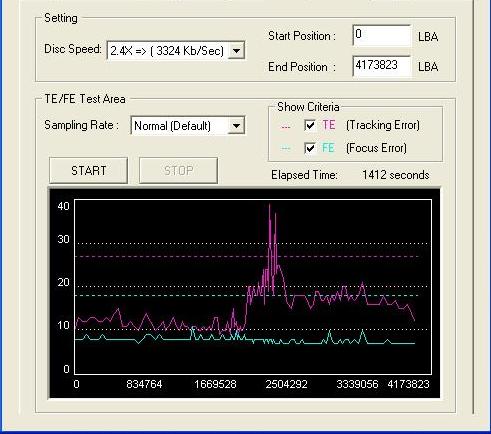The height and width of the screenshot is (434, 491).
Task: Select the 2.4X disc speed combo box
Action: click(x=176, y=51)
